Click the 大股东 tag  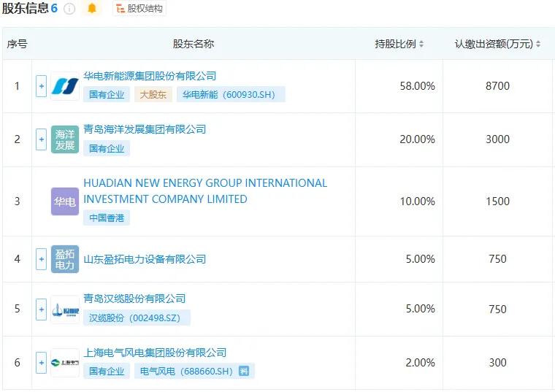[x=153, y=94]
